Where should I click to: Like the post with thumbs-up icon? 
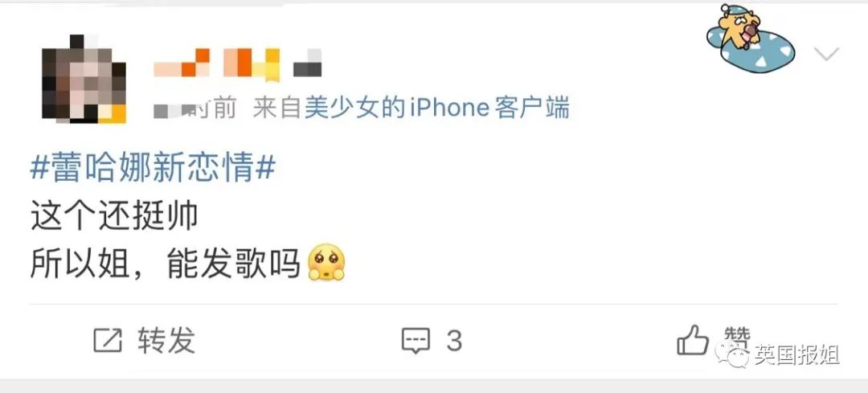click(x=693, y=339)
